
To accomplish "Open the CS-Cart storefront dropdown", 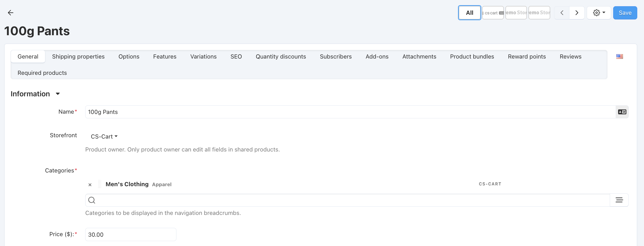I will pyautogui.click(x=104, y=136).
